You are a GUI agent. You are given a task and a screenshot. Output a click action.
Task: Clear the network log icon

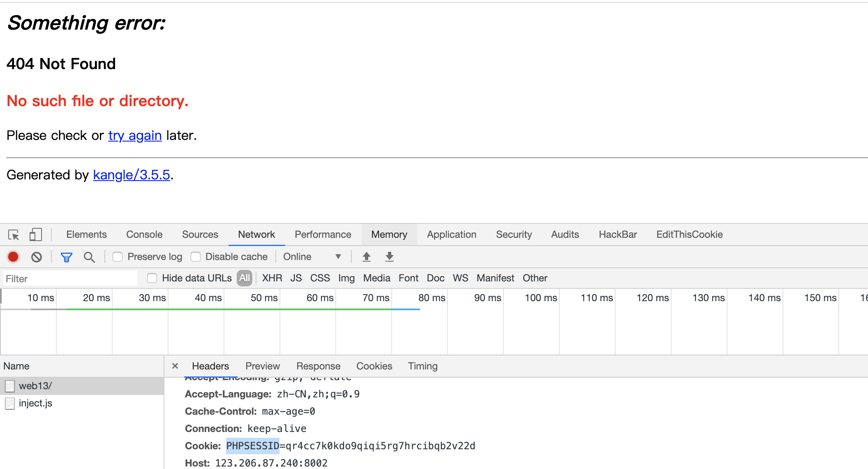click(37, 257)
